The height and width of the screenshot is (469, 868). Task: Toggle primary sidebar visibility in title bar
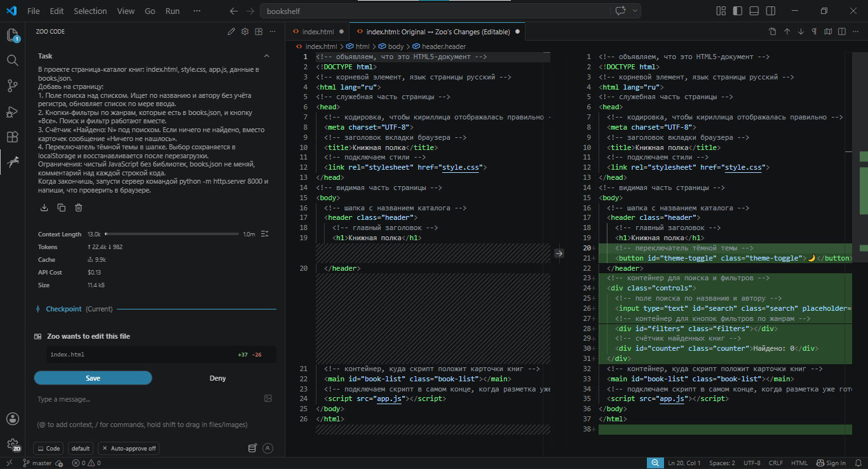(x=737, y=11)
